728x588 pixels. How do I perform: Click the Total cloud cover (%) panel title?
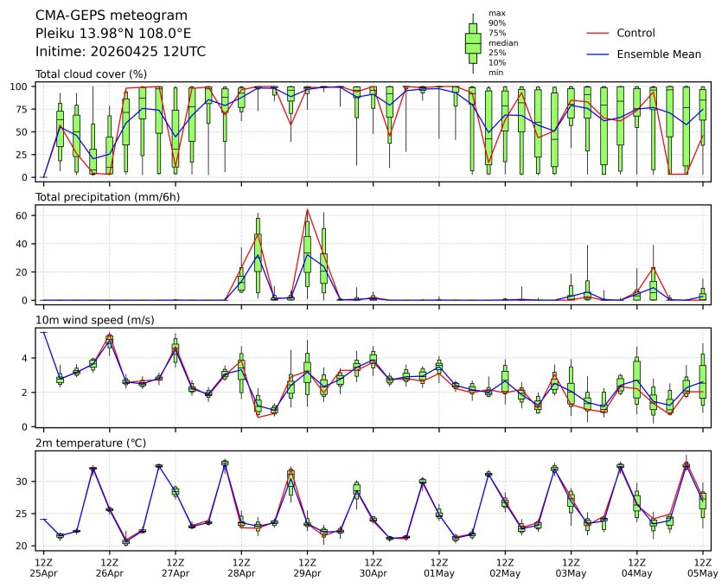tap(91, 74)
